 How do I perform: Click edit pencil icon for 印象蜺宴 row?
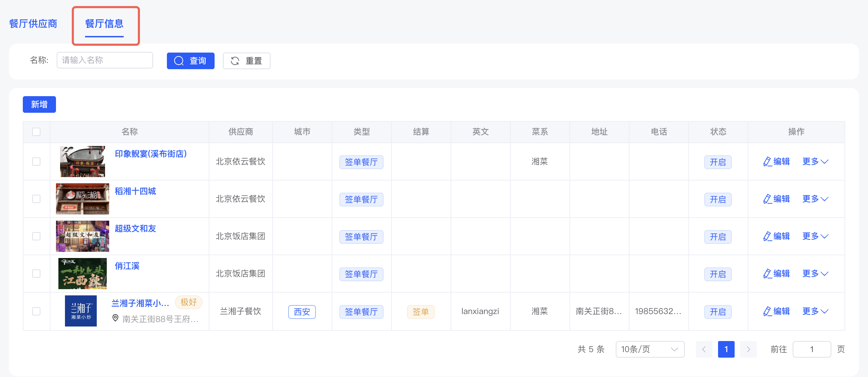click(767, 162)
